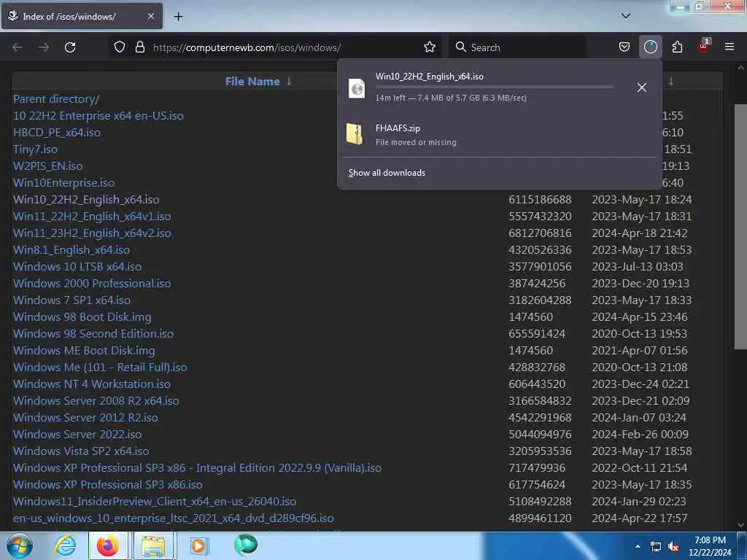
Task: Sort by File Name column header
Action: 252,82
